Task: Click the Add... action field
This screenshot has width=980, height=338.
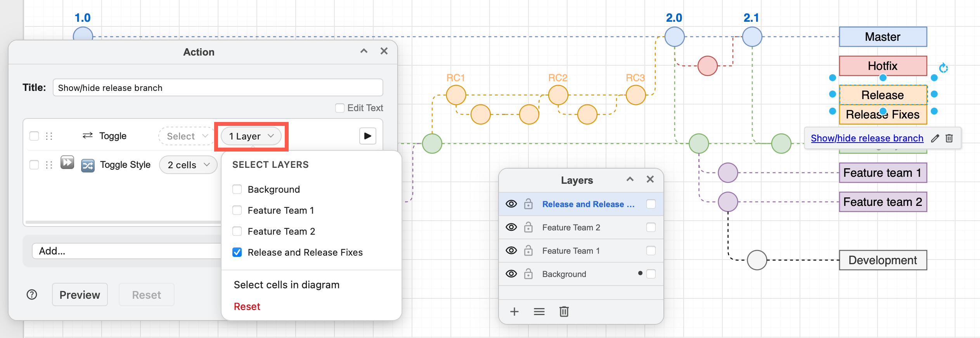Action: [127, 251]
